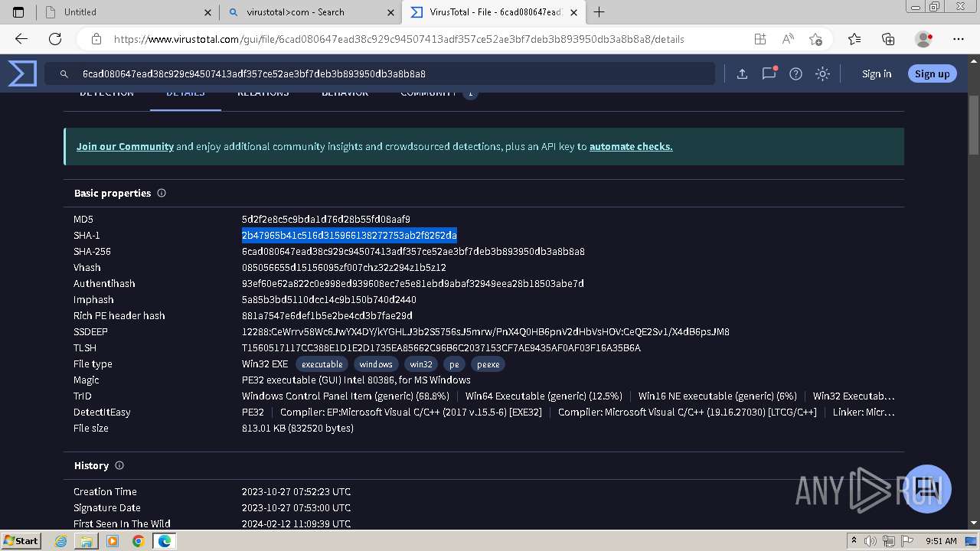Viewport: 980px width, 551px height.
Task: Click the History info icon
Action: tap(119, 465)
